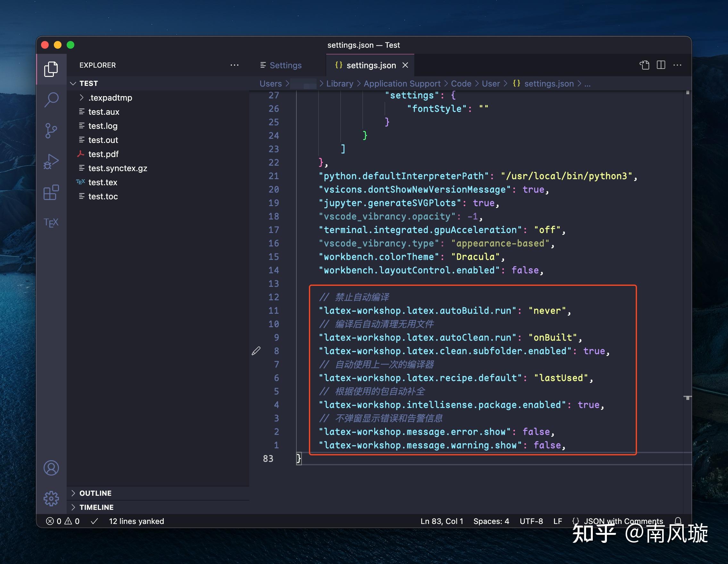Open the Source Control view
Viewport: 728px width, 564px height.
[x=51, y=130]
